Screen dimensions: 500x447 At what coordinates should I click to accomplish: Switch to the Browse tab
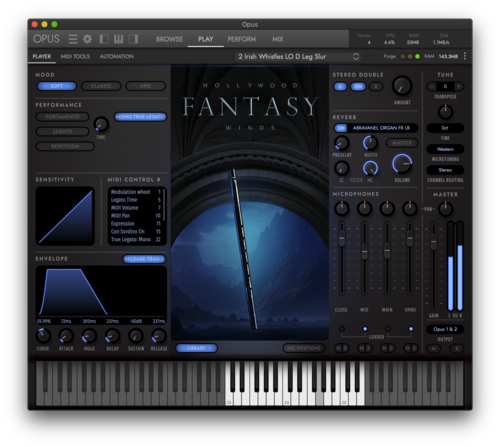point(169,39)
